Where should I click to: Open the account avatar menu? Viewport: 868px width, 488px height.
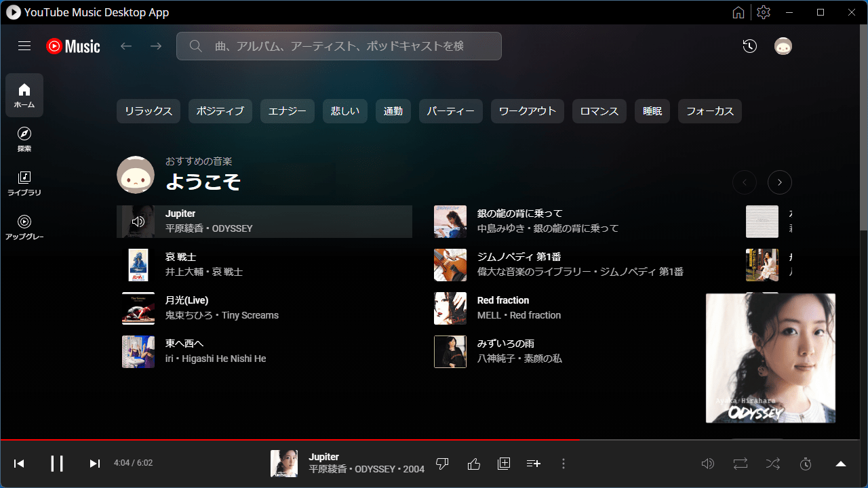click(783, 46)
